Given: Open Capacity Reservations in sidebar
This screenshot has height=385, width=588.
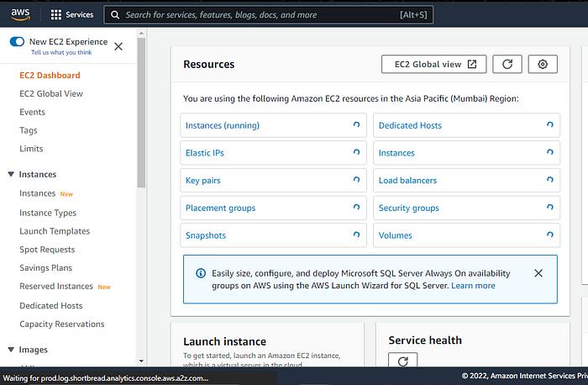Looking at the screenshot, I should tap(62, 324).
